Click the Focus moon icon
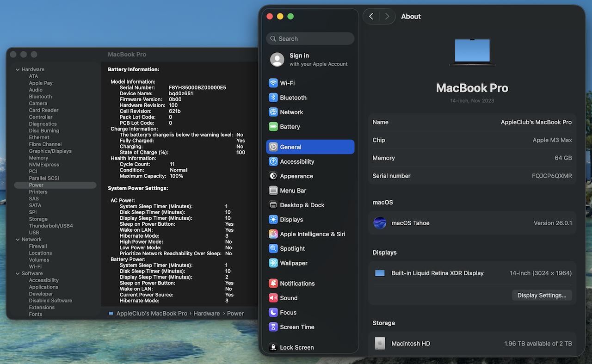This screenshot has width=592, height=364. (273, 313)
